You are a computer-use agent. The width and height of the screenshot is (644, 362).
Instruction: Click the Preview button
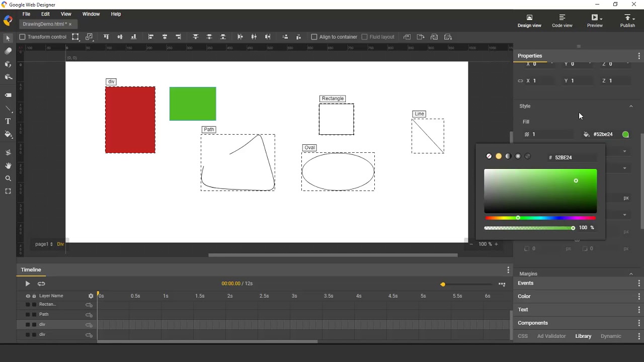click(595, 20)
